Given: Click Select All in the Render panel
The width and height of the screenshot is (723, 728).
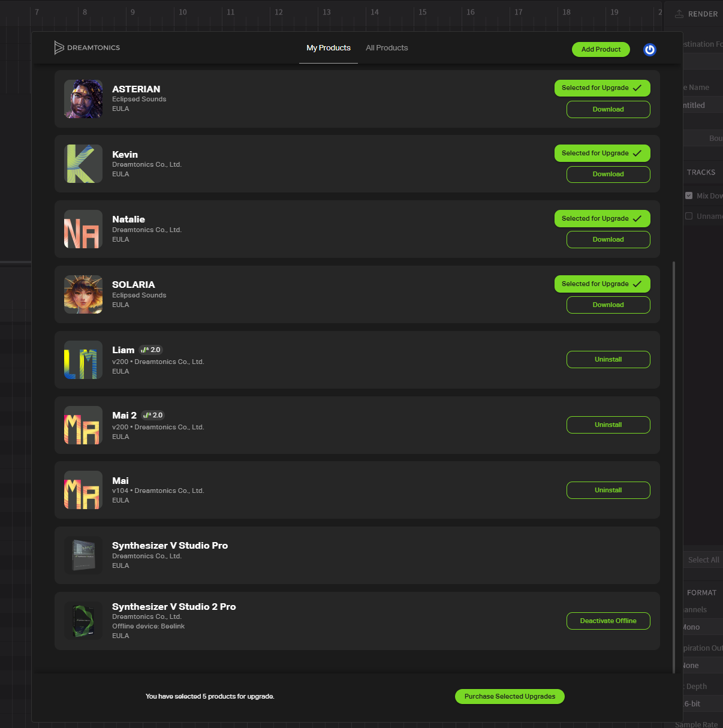Looking at the screenshot, I should pyautogui.click(x=703, y=560).
